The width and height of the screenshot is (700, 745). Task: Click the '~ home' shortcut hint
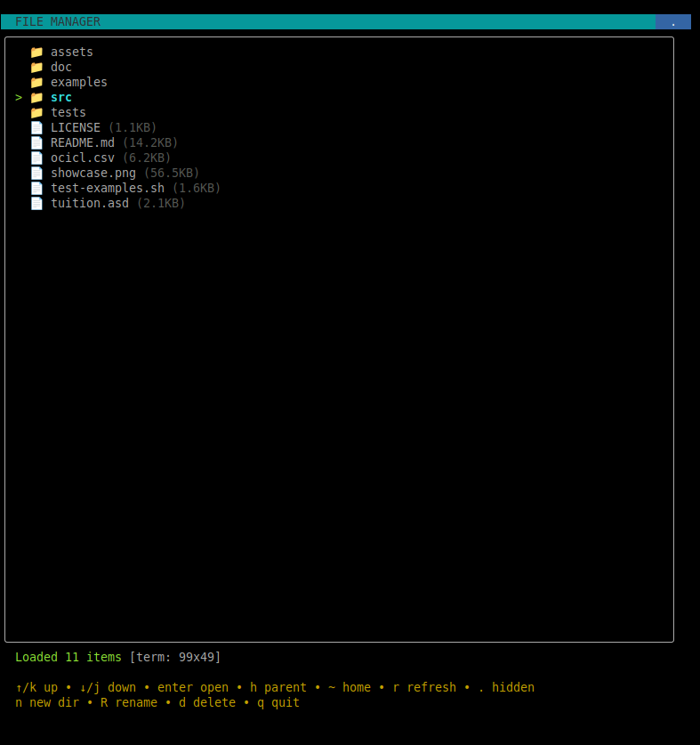point(350,688)
